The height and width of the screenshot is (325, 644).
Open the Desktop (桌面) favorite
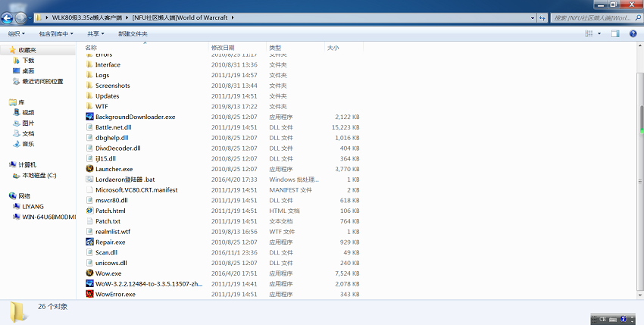pos(28,70)
